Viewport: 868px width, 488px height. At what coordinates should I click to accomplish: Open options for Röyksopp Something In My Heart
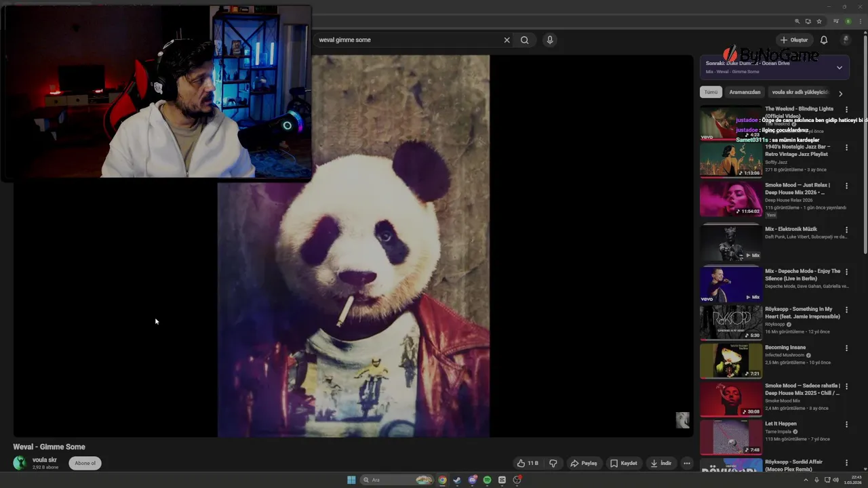tap(846, 310)
